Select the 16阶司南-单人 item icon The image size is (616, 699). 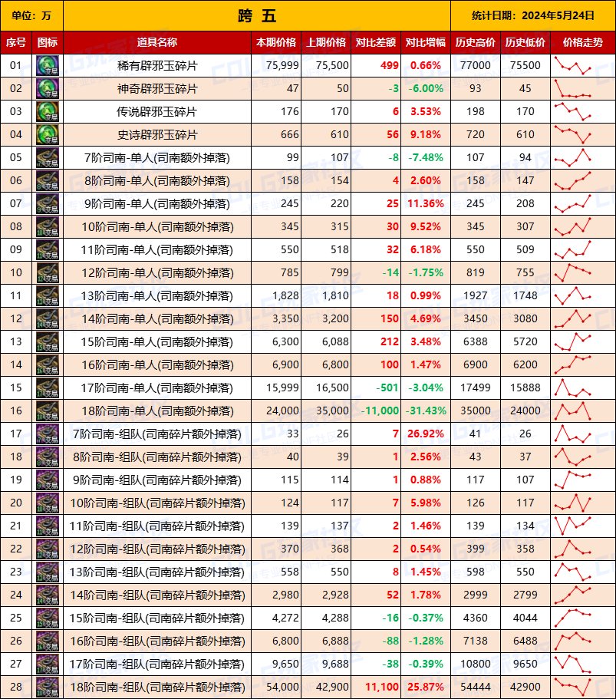click(48, 365)
